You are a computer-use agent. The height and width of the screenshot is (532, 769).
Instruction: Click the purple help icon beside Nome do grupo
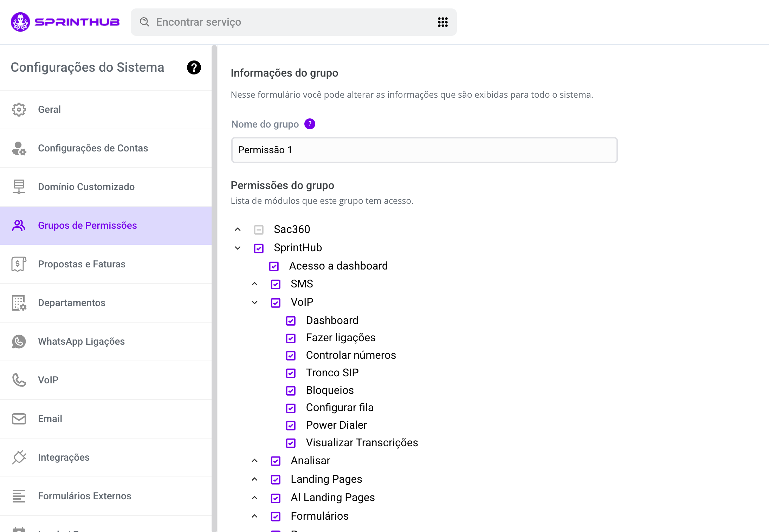(x=310, y=124)
